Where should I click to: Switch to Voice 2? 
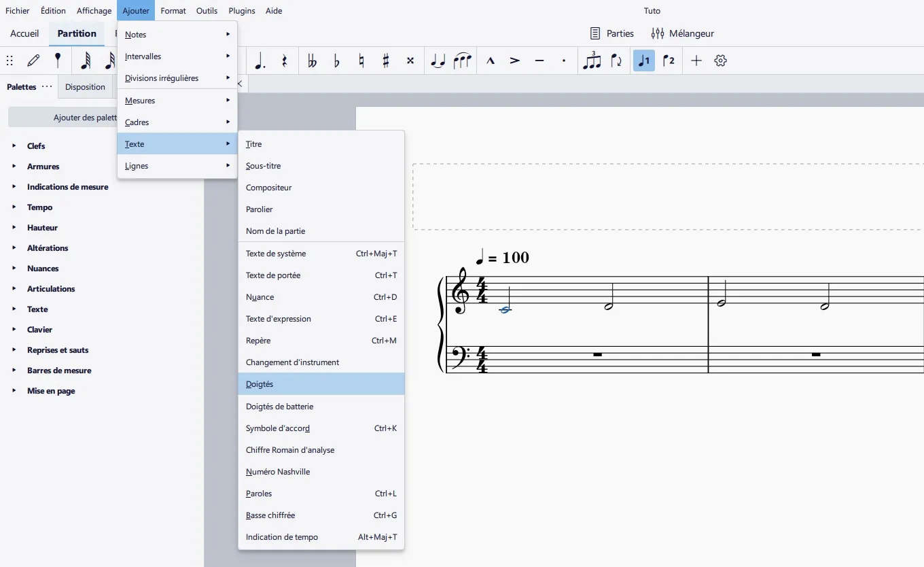[x=669, y=61]
